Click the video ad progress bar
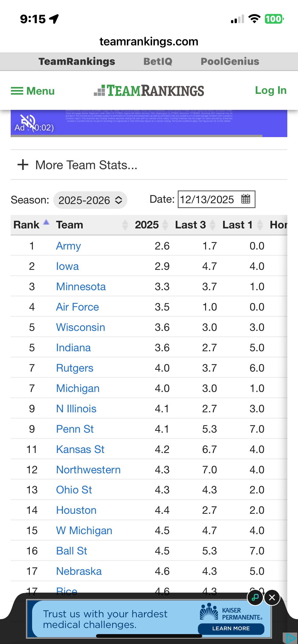 (137, 136)
